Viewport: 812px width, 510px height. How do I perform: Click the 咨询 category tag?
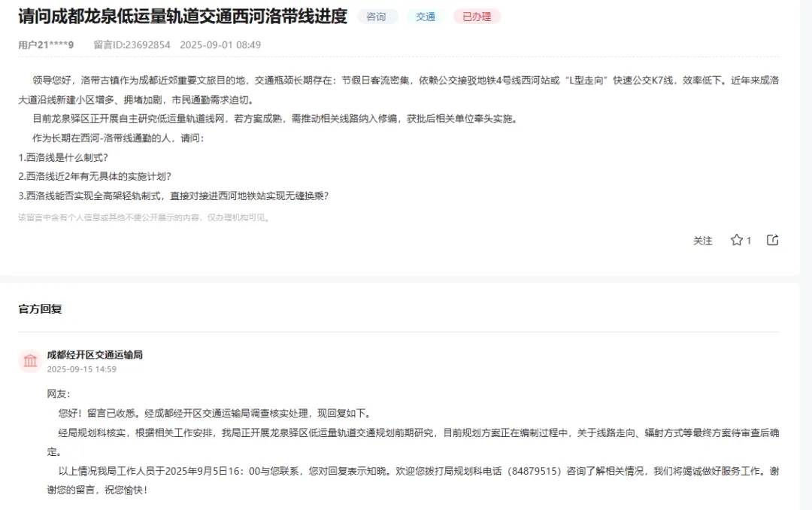point(377,17)
